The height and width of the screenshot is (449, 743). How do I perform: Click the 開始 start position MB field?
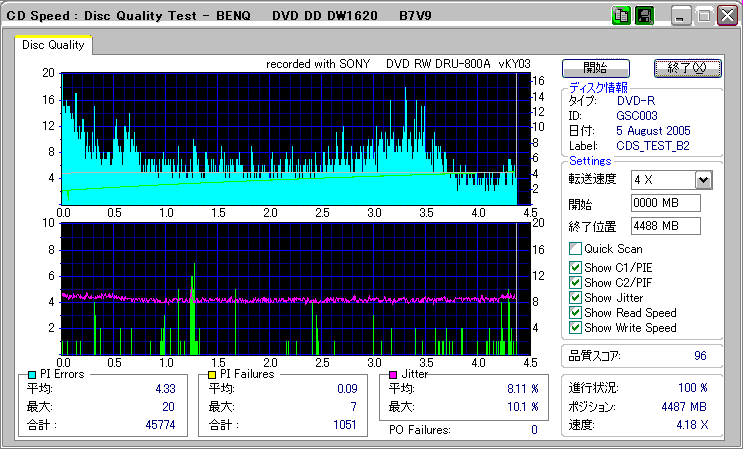666,203
